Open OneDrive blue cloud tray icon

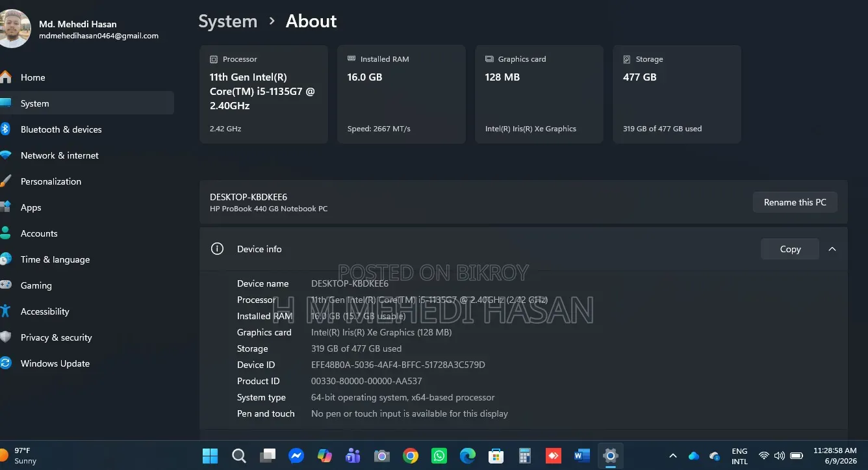(x=694, y=456)
